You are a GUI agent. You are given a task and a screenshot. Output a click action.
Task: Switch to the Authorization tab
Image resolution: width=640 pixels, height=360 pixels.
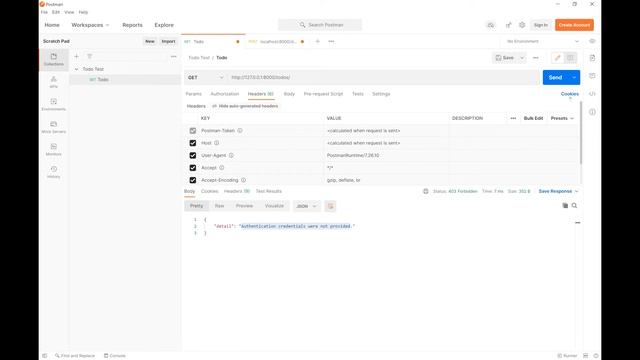point(224,94)
